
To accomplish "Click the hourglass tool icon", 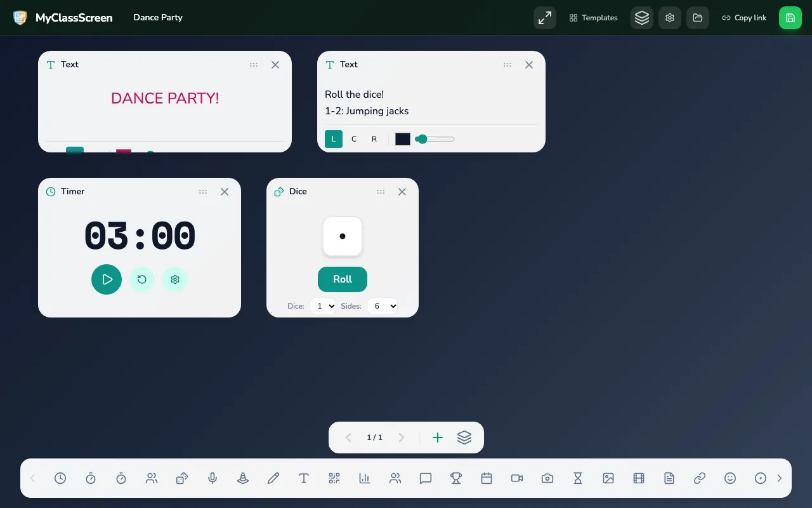I will (578, 478).
